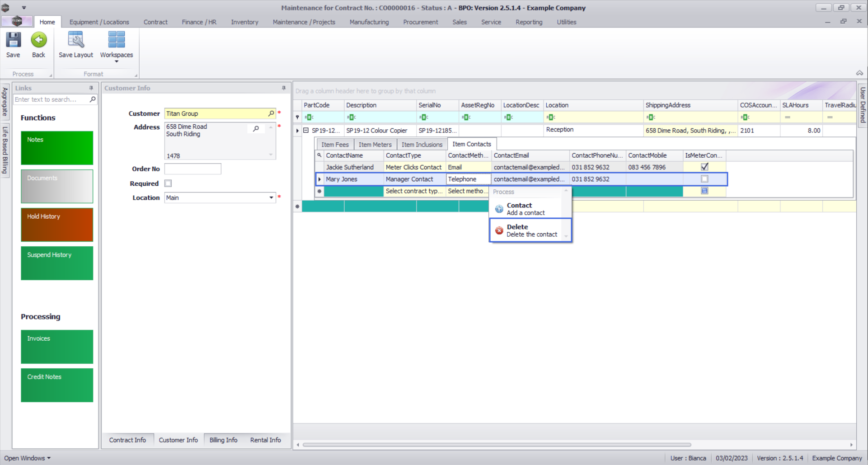Tick the Required checkbox

click(168, 183)
